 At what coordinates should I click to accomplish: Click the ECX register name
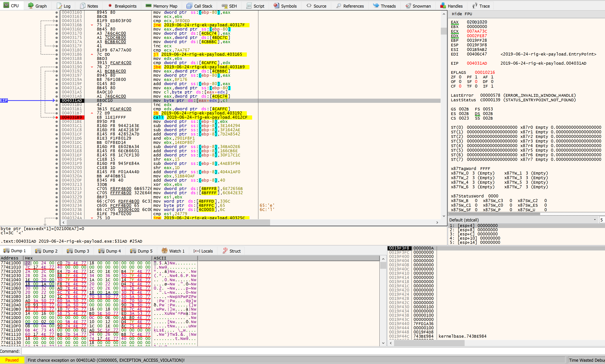455,31
